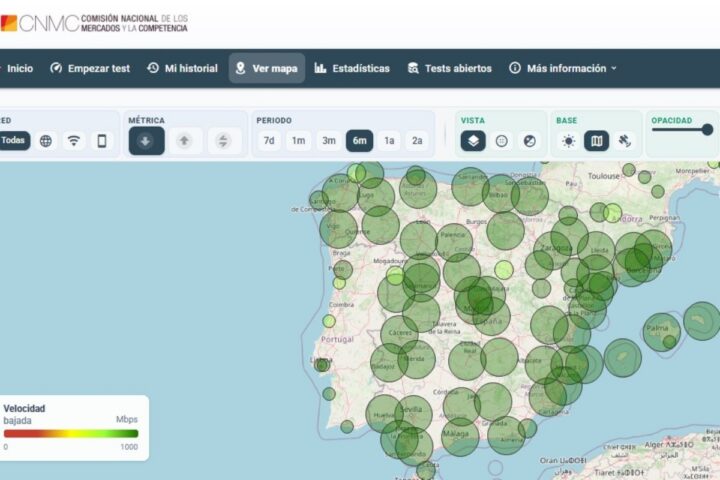The image size is (720, 480).
Task: Choose the points circle view icon
Action: (x=501, y=141)
